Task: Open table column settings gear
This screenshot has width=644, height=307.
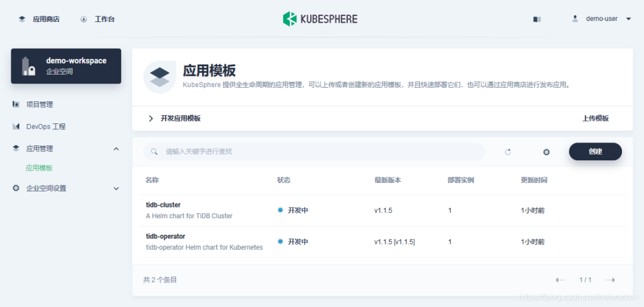Action: [546, 152]
